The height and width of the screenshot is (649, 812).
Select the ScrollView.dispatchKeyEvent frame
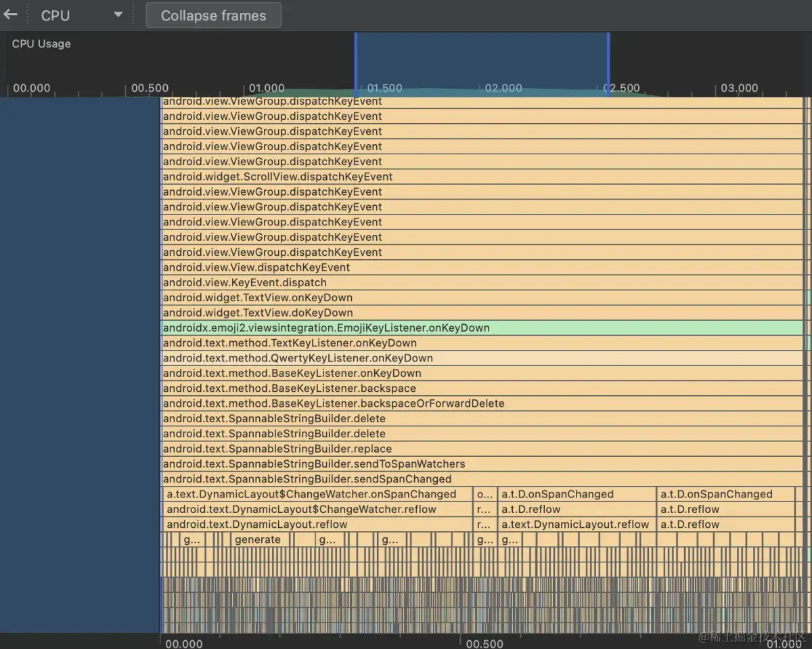tap(482, 177)
